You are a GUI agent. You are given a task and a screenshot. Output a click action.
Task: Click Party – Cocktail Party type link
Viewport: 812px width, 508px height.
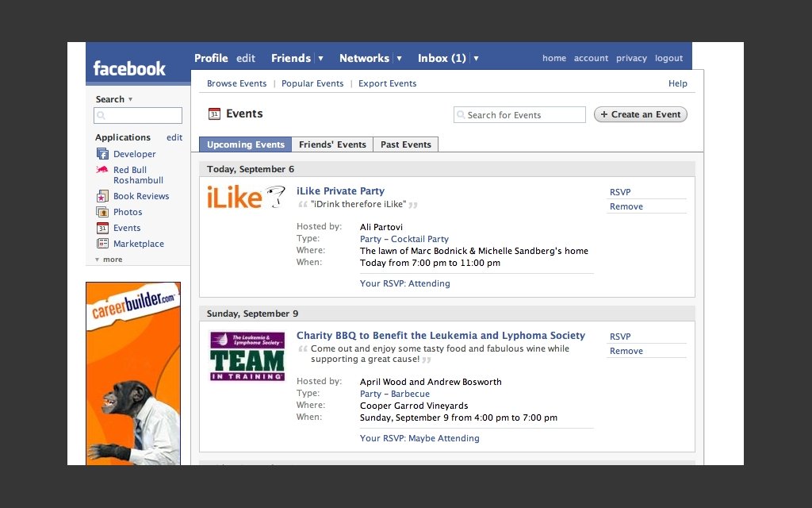tap(404, 239)
